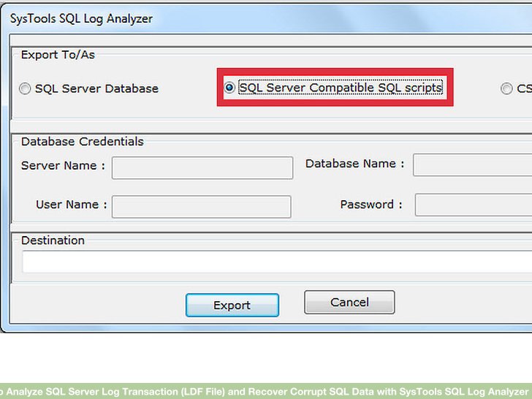532x399 pixels.
Task: Click the 'User Name :' label
Action: pos(72,205)
